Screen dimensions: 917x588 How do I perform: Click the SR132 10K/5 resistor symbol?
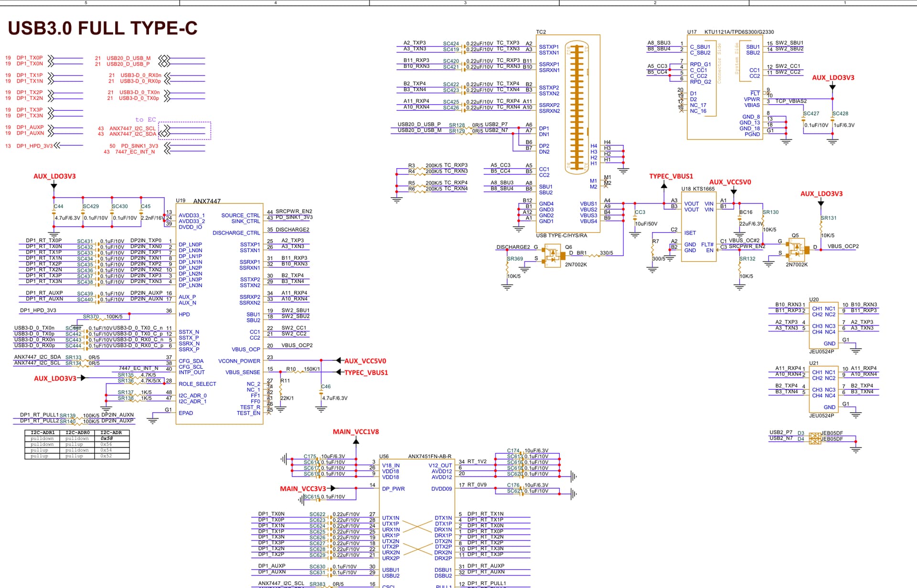click(739, 267)
